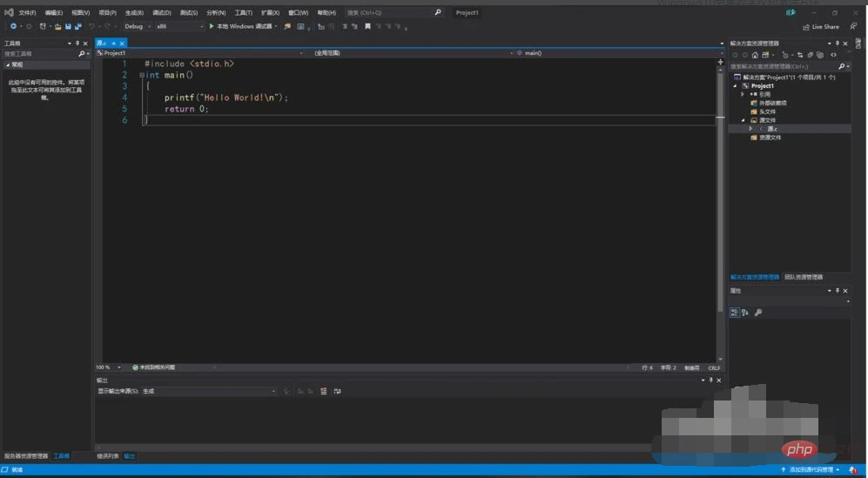Click the Live Share button
This screenshot has height=478, width=868.
(820, 27)
